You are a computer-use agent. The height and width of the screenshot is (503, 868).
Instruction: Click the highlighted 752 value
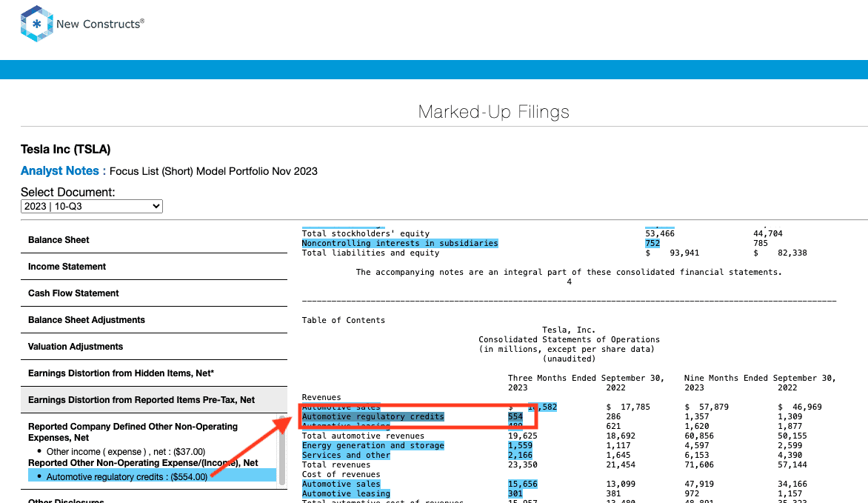tap(652, 243)
